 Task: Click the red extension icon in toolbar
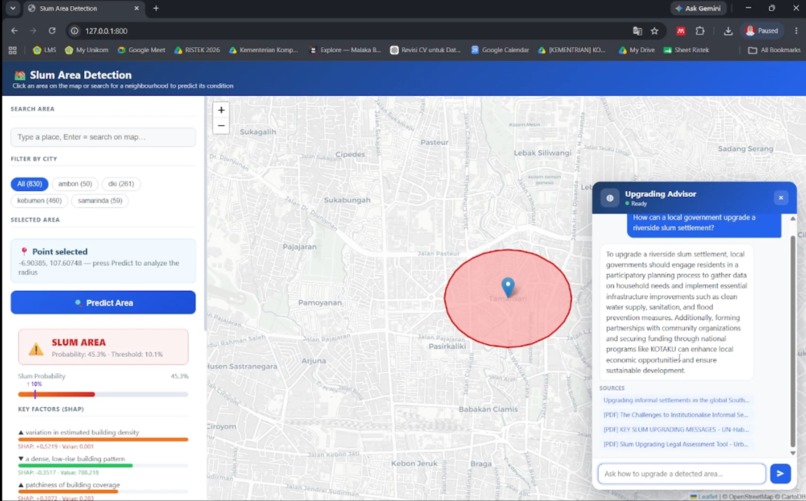click(x=681, y=31)
